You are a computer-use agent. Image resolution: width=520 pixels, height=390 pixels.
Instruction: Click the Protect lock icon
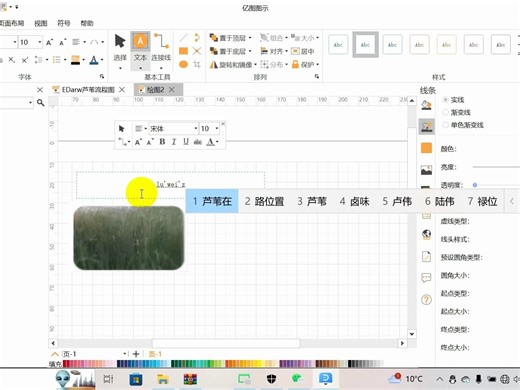click(295, 64)
